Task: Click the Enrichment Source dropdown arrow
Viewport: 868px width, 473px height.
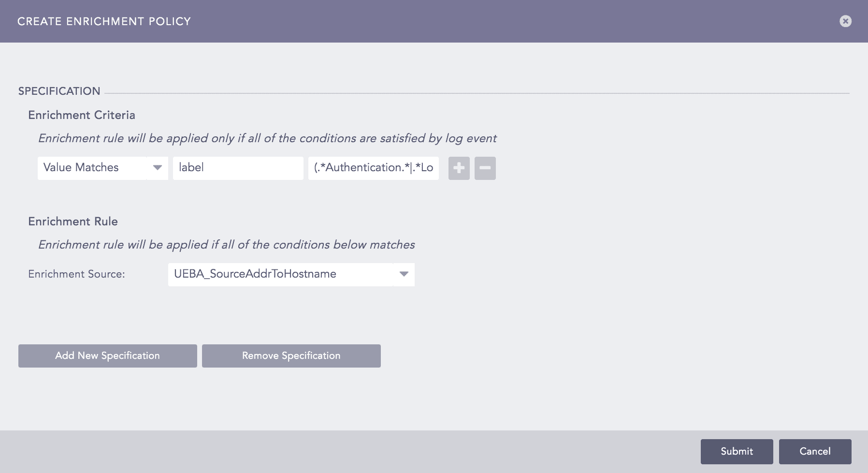Action: 404,274
